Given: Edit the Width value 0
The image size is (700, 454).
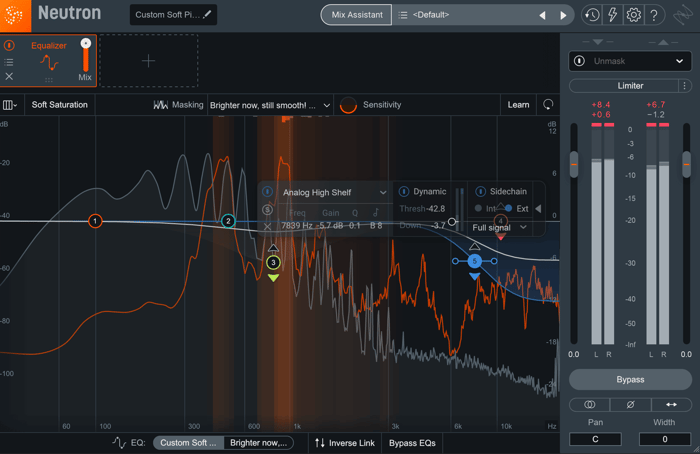Looking at the screenshot, I should click(665, 439).
